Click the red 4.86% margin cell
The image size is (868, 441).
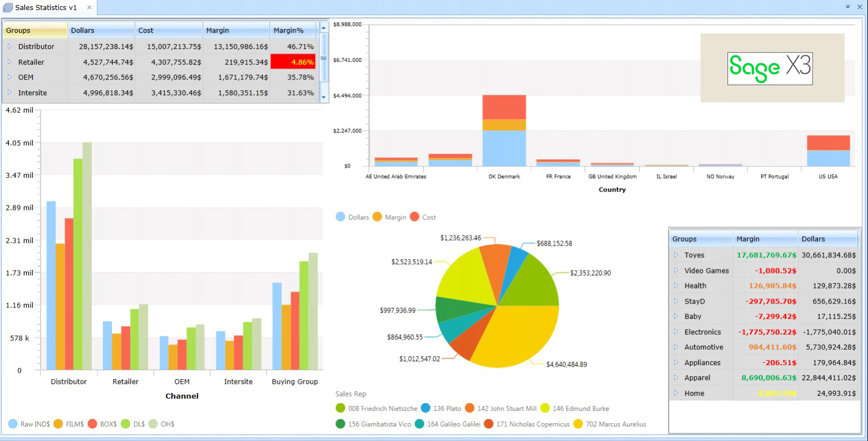(x=293, y=62)
